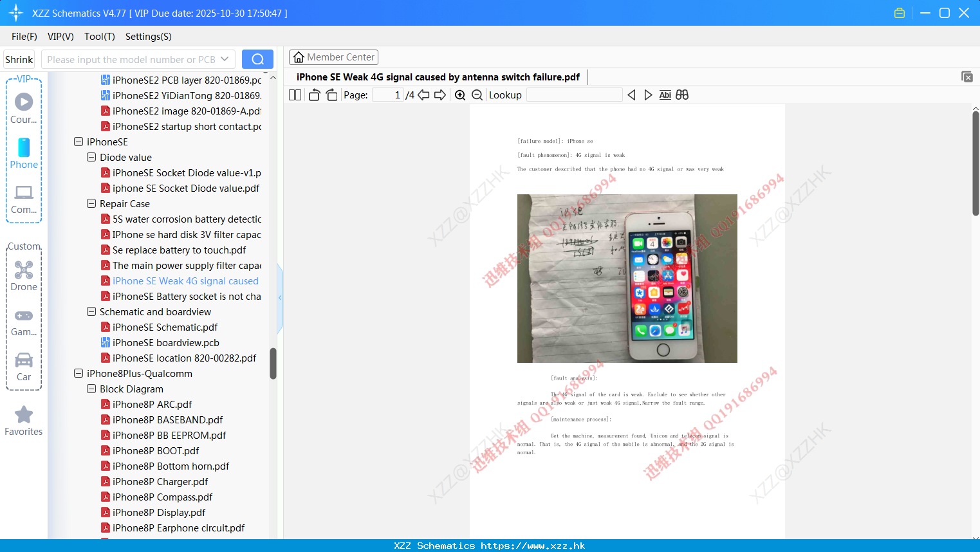Find previous Lookup match triangle
980x552 pixels.
tap(631, 95)
